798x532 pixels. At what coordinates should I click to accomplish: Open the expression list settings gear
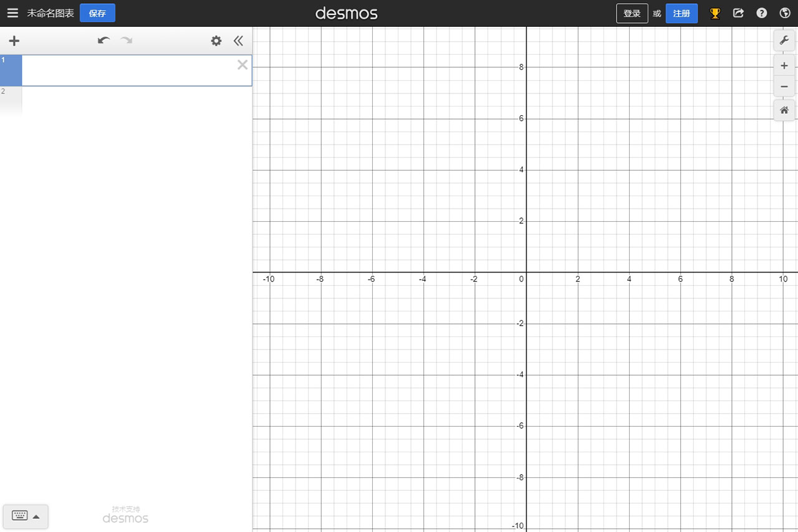point(216,40)
